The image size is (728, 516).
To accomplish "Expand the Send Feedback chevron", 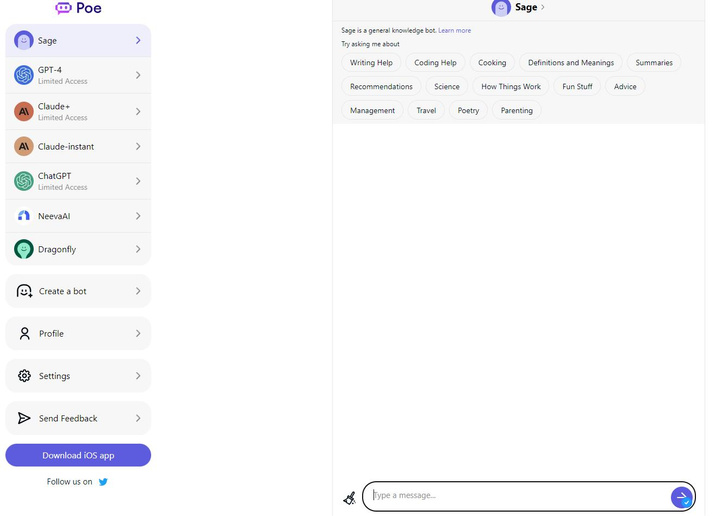I will [x=138, y=418].
